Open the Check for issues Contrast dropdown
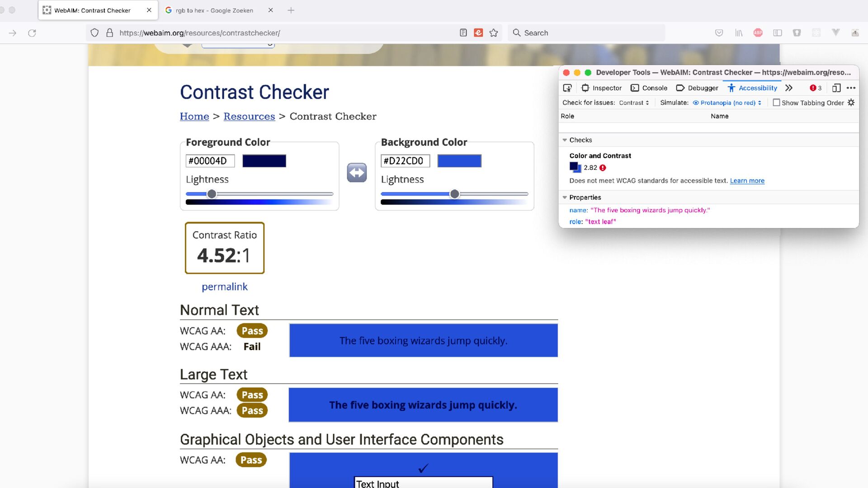Viewport: 868px width, 488px height. (634, 103)
